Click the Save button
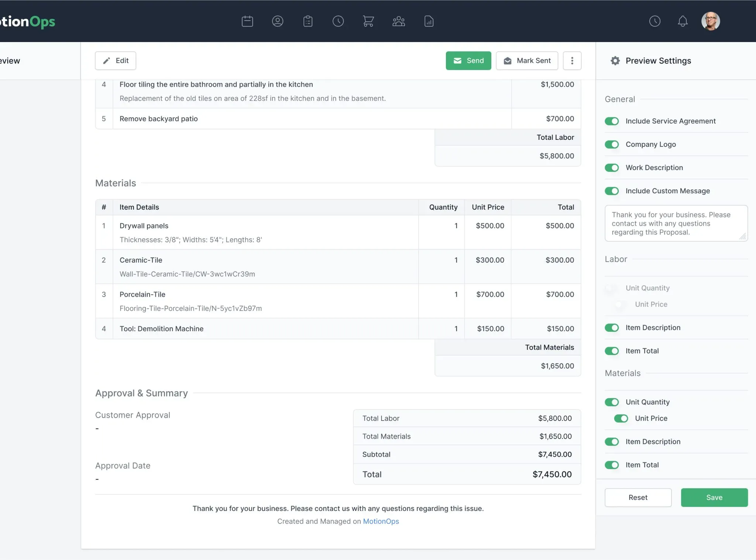Screen dimensions: 756x560 [x=714, y=497]
